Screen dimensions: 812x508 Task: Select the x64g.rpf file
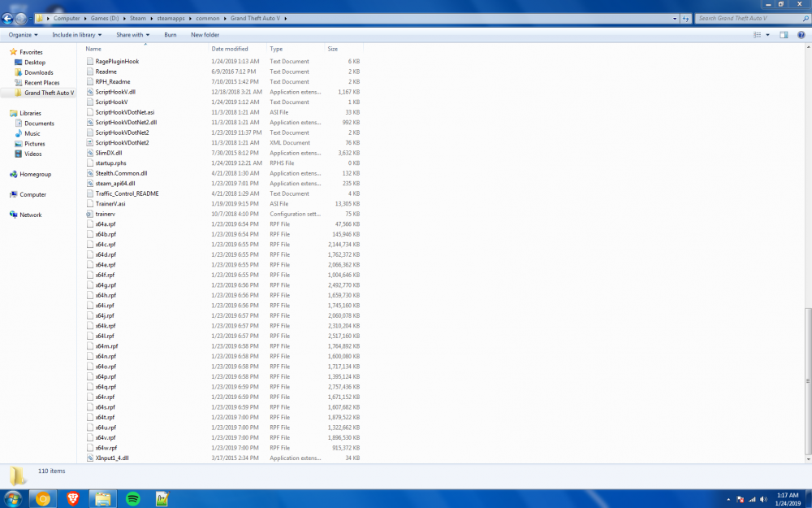point(106,285)
